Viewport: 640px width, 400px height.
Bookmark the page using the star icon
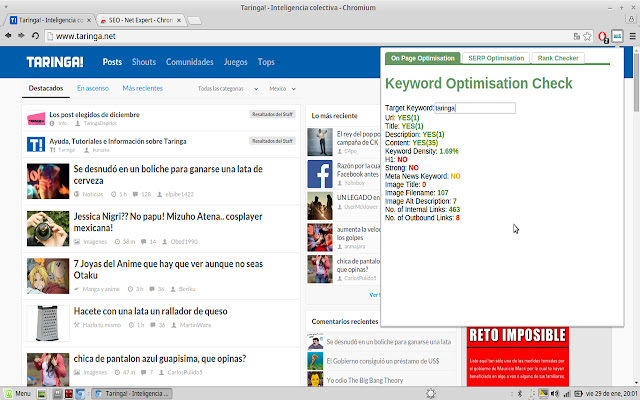tap(587, 36)
